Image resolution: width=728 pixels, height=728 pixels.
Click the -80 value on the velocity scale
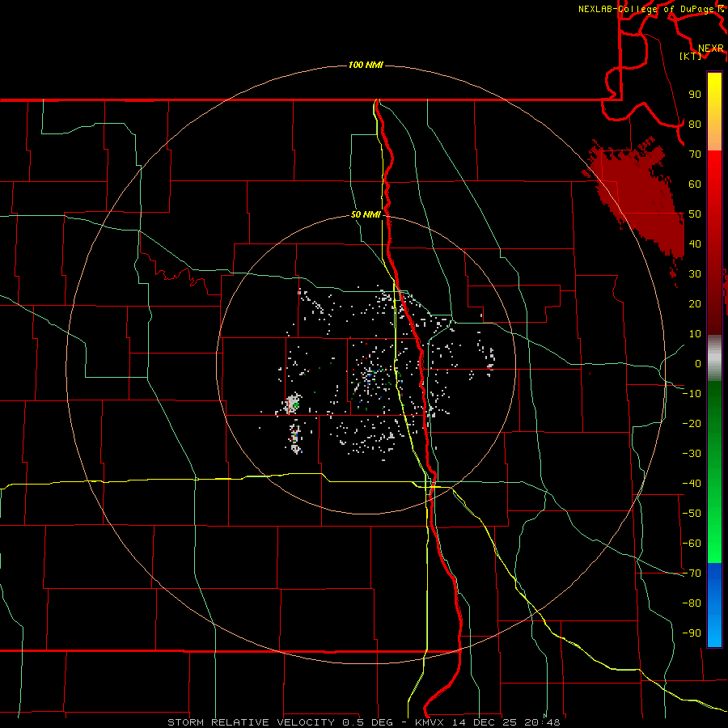(692, 603)
